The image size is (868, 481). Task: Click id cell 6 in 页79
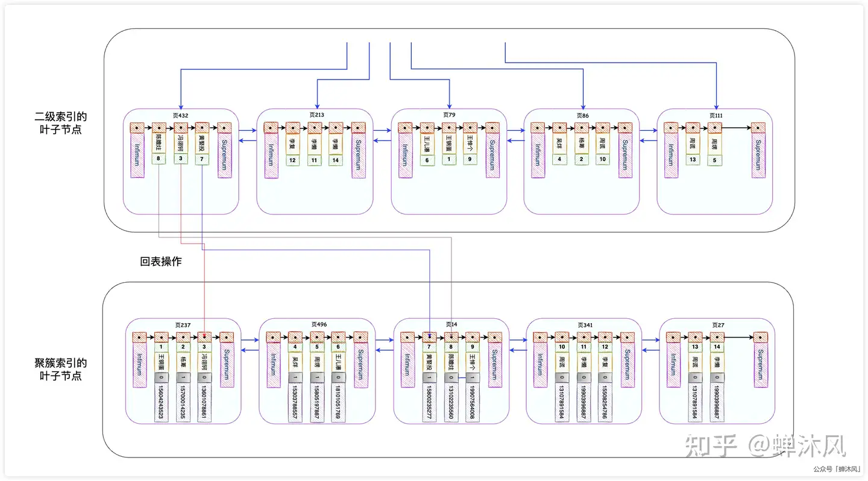tap(427, 160)
